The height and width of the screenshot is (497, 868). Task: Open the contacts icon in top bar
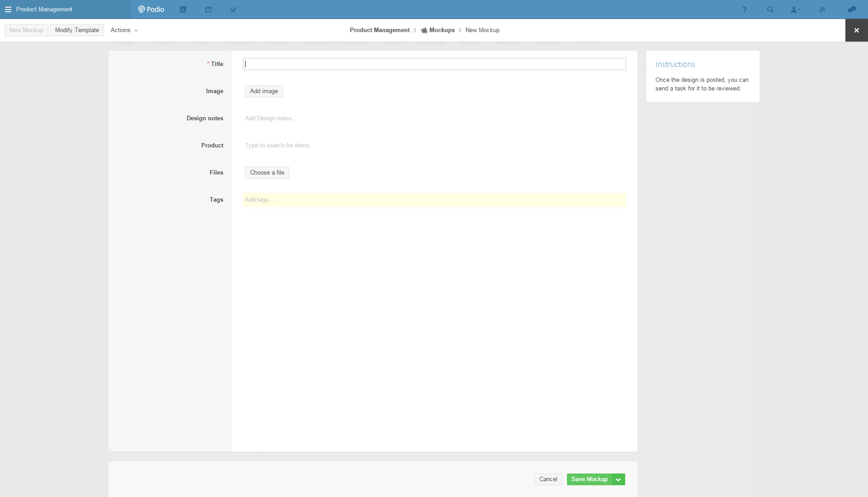click(183, 9)
